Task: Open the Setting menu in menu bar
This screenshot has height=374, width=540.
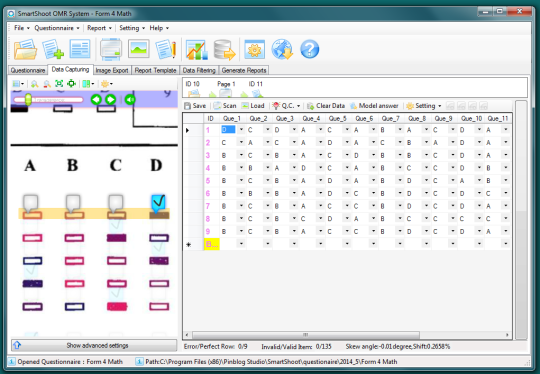Action: pos(132,28)
